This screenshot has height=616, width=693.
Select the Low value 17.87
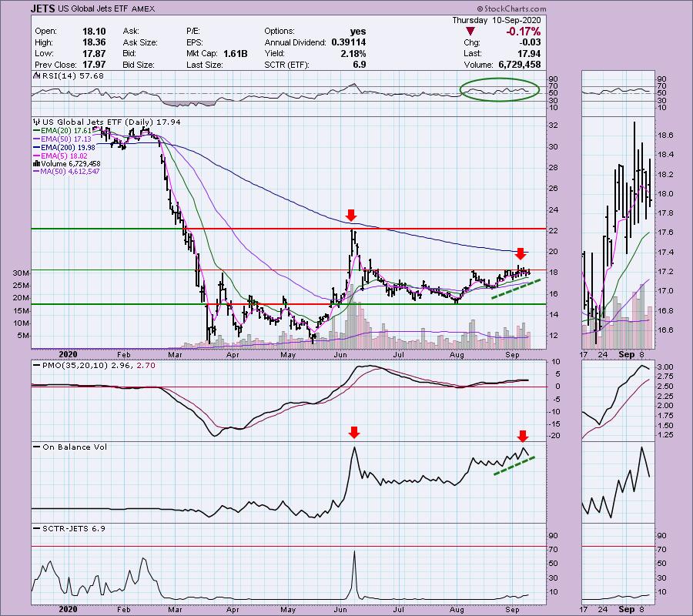[x=94, y=53]
